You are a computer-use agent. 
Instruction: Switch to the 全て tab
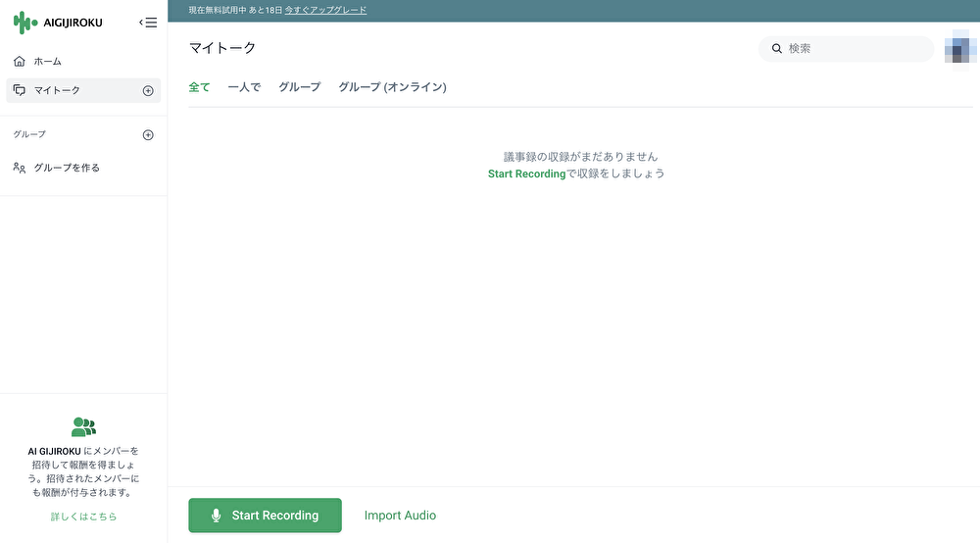click(x=199, y=87)
